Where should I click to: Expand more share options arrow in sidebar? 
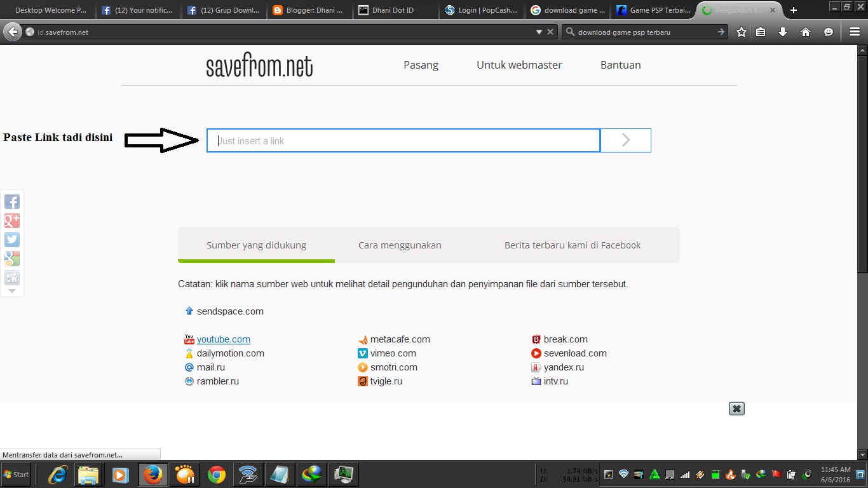point(12,291)
